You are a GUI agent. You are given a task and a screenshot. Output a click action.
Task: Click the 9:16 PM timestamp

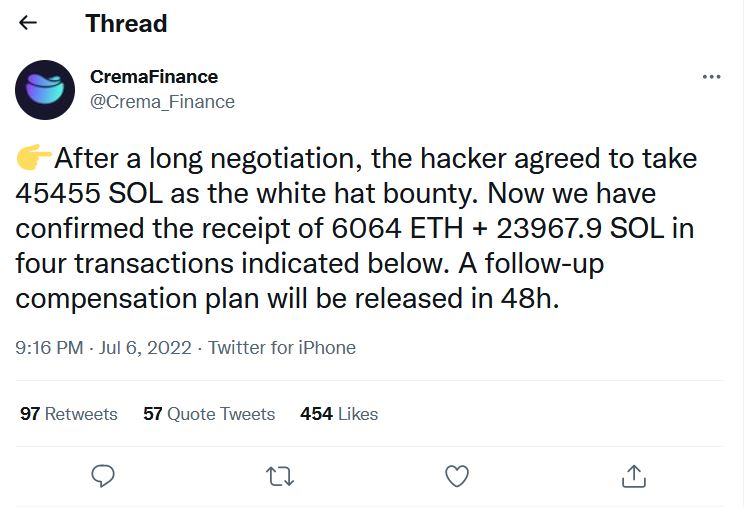(x=49, y=348)
